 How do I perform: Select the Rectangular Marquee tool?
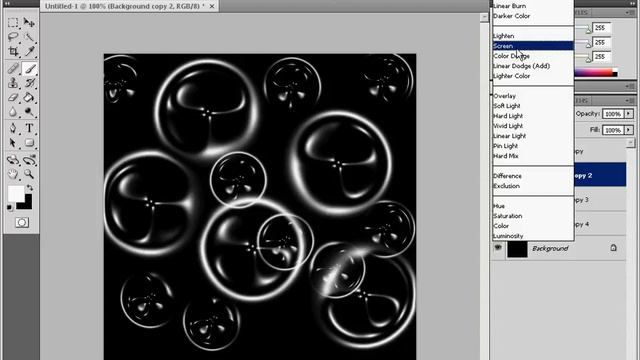(13, 22)
